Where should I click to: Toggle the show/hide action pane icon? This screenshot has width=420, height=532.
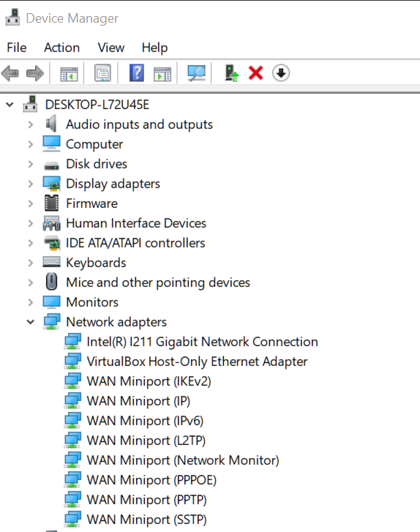click(x=162, y=73)
